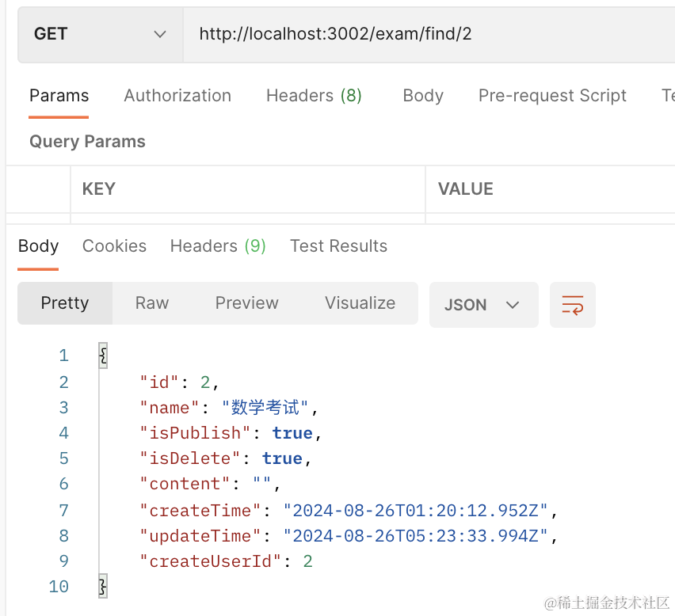Image resolution: width=675 pixels, height=616 pixels.
Task: Open the Visualize response view
Action: coord(360,303)
